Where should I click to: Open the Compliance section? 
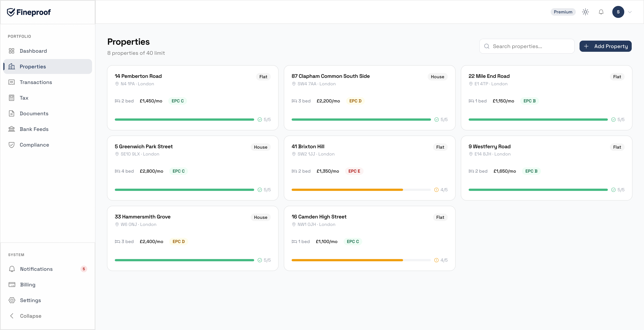34,145
